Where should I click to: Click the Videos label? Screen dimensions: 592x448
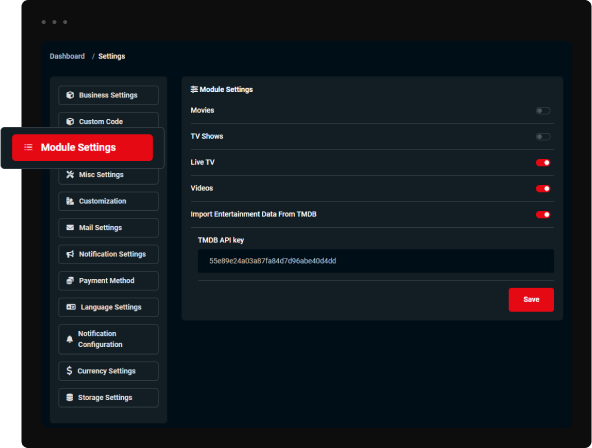(202, 188)
